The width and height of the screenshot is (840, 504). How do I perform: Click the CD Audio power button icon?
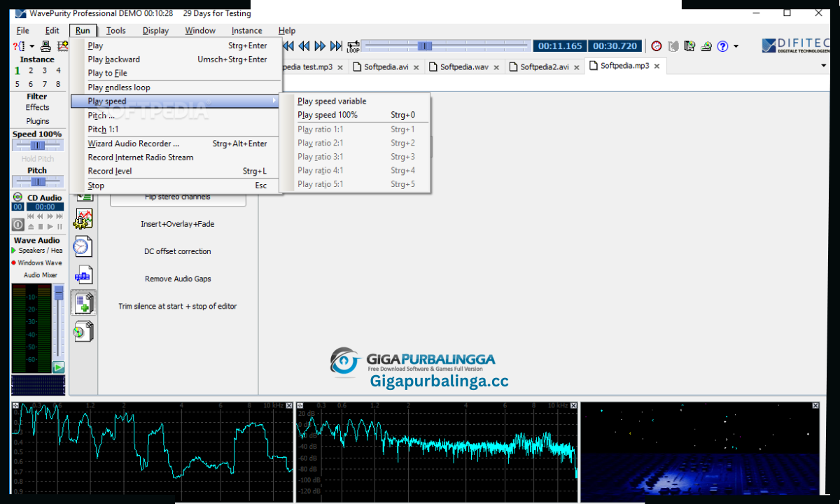(18, 225)
